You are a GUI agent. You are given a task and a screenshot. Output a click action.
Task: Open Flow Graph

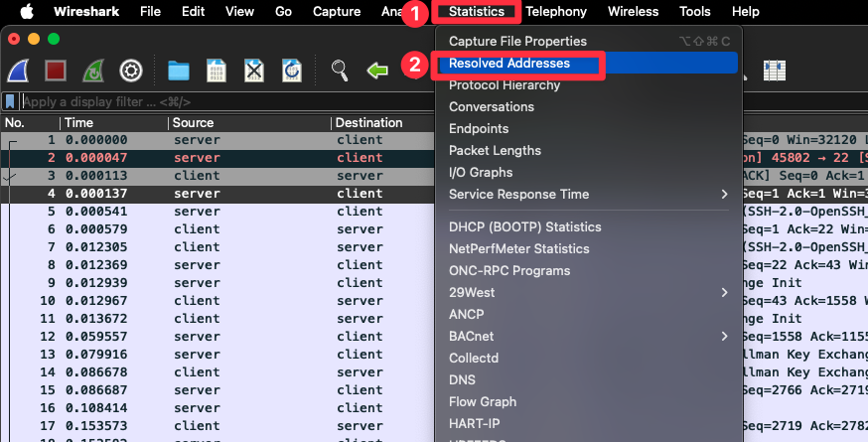[589, 402]
